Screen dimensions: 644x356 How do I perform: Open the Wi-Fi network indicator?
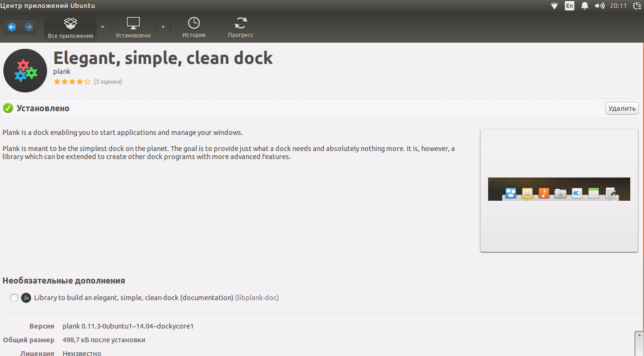[x=554, y=6]
